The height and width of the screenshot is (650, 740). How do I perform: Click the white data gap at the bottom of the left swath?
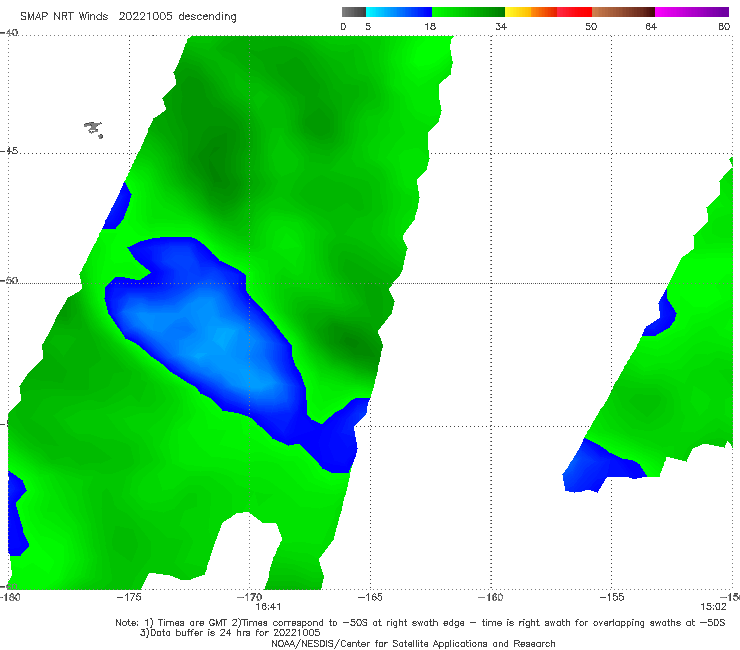241,550
